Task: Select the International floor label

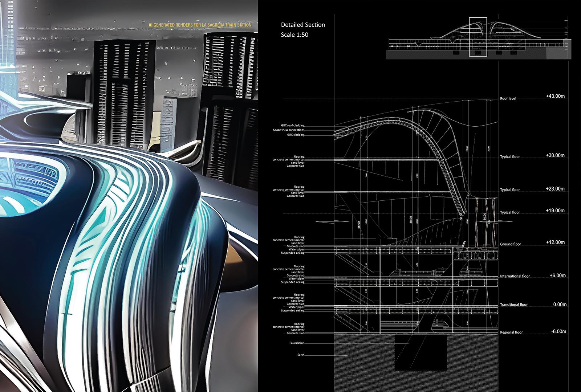Action: tap(515, 276)
